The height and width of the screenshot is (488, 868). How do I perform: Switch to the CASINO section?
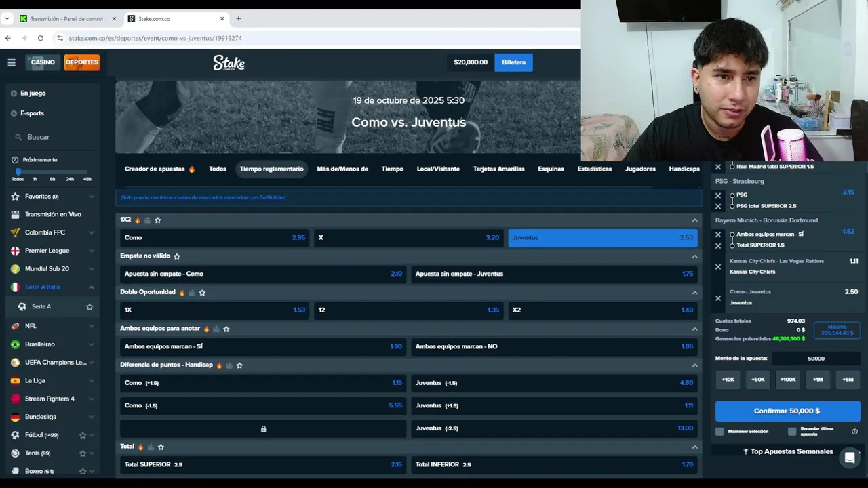[x=43, y=62]
